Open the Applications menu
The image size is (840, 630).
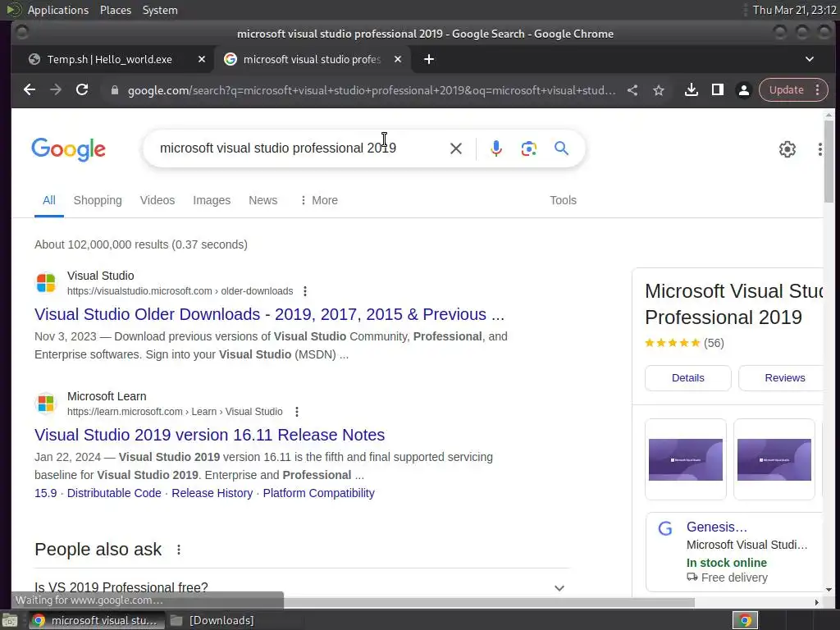(x=57, y=10)
